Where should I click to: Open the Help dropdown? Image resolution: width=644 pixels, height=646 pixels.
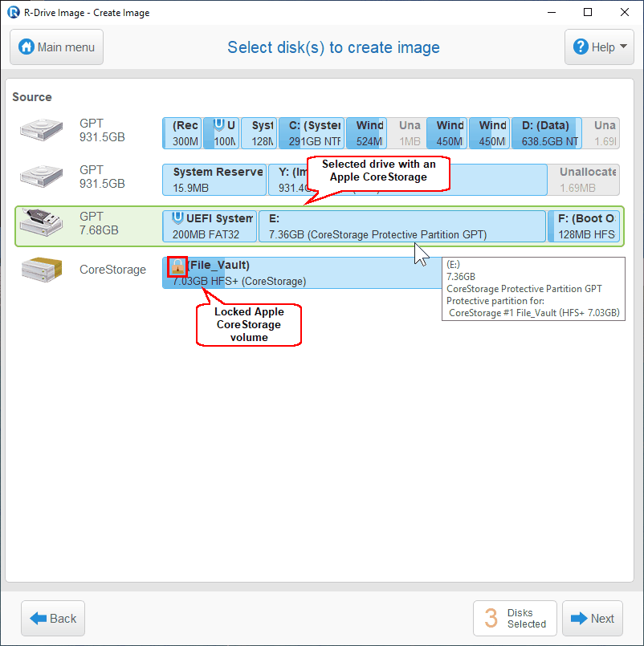pyautogui.click(x=599, y=47)
